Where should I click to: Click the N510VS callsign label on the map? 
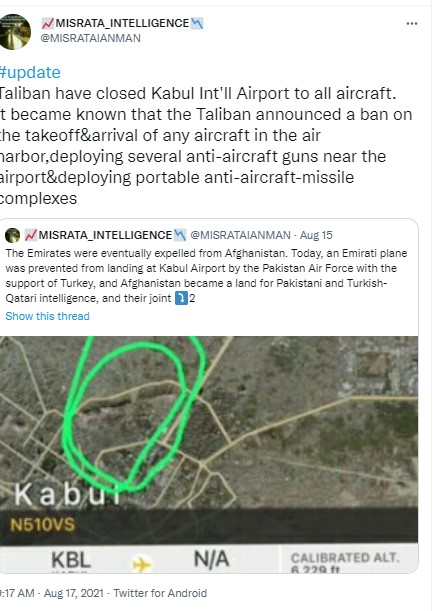[42, 525]
